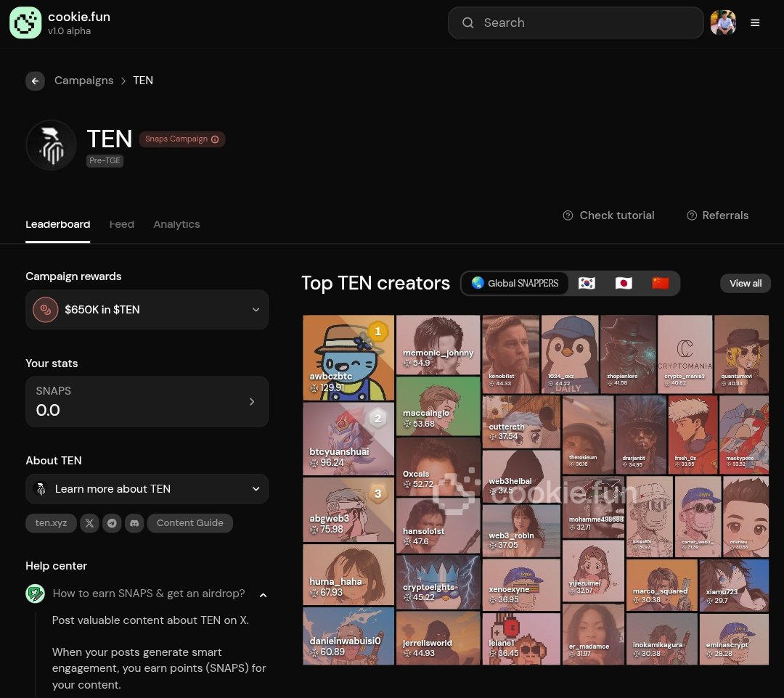
Task: Click the Referrals question icon
Action: coord(692,215)
